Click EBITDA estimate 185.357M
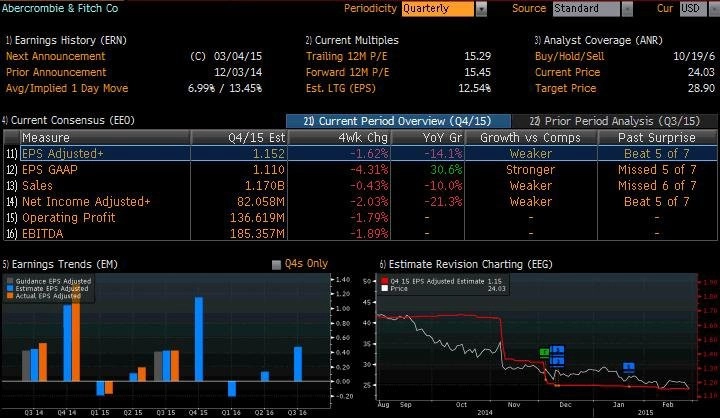The height and width of the screenshot is (418, 720). pos(257,234)
